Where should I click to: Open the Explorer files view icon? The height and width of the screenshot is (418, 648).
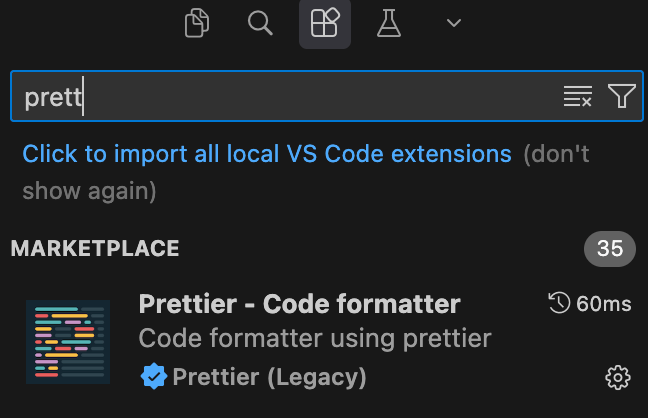coord(197,23)
